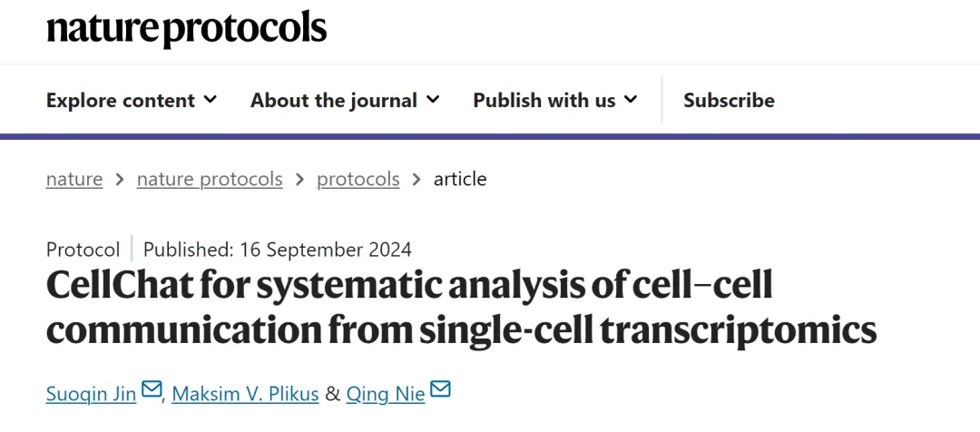Open the About the journal dropdown

pos(345,100)
